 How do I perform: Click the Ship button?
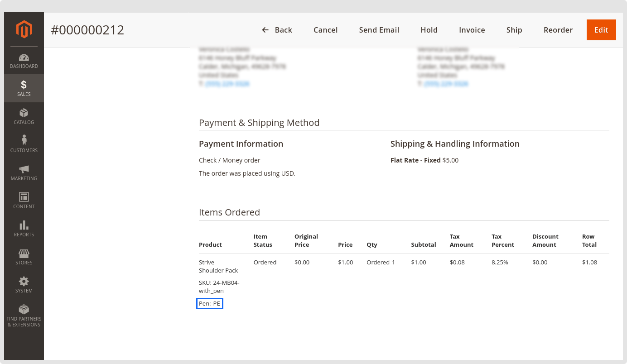tap(514, 30)
